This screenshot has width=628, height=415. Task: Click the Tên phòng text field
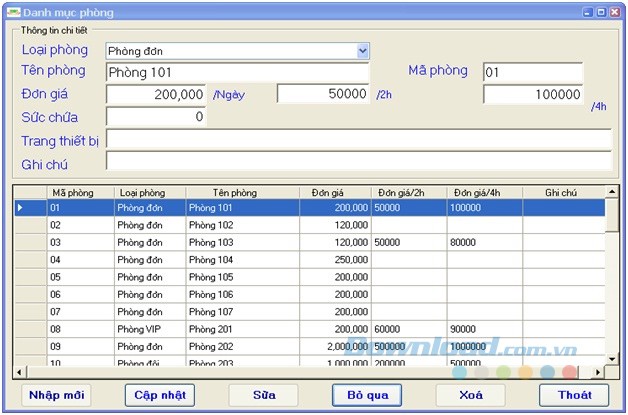click(x=237, y=72)
